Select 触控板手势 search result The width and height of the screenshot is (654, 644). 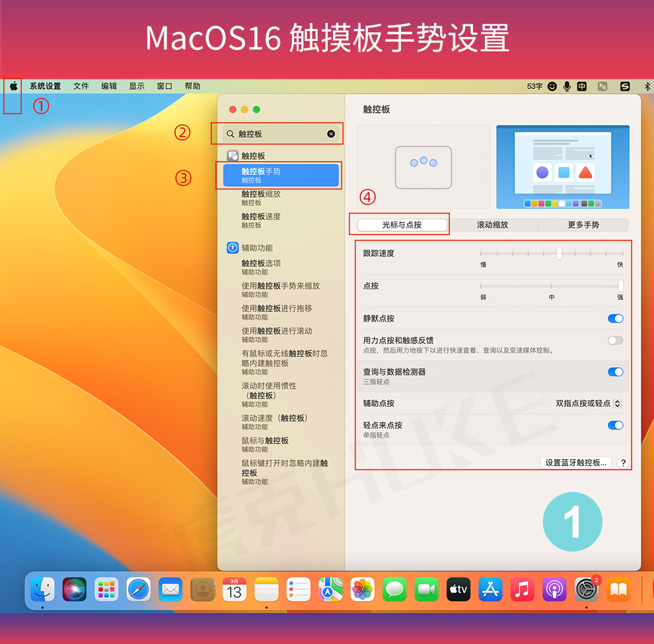pos(281,175)
